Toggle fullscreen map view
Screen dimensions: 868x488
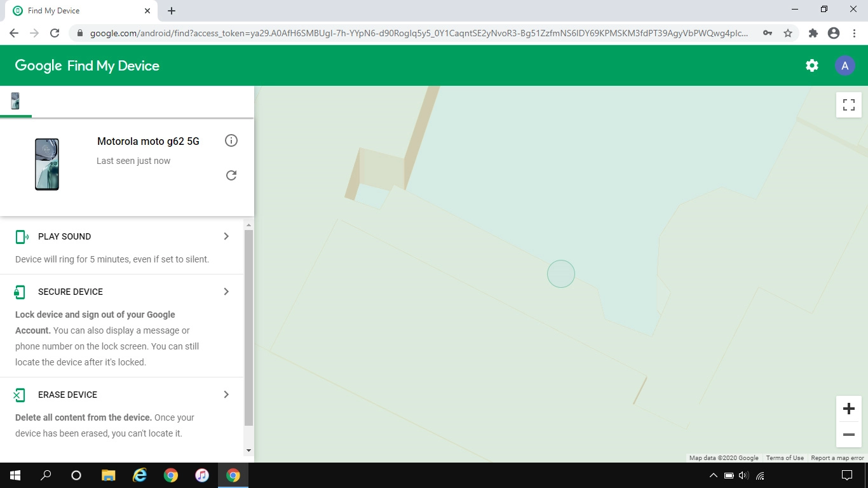point(848,105)
